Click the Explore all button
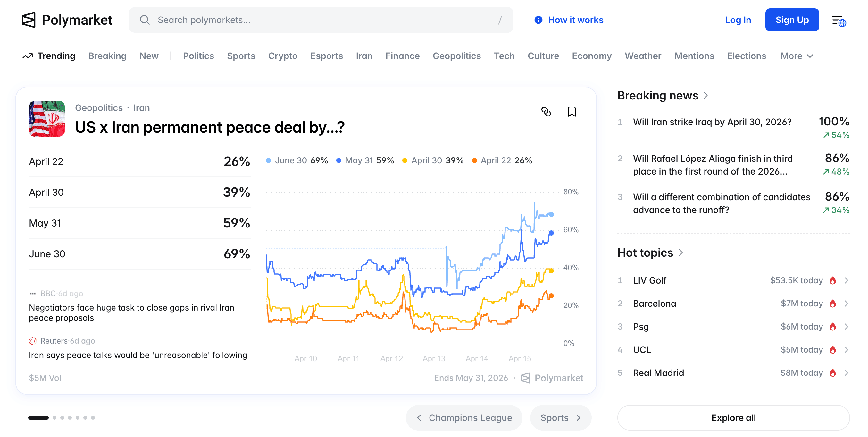This screenshot has height=437, width=868. (x=733, y=418)
